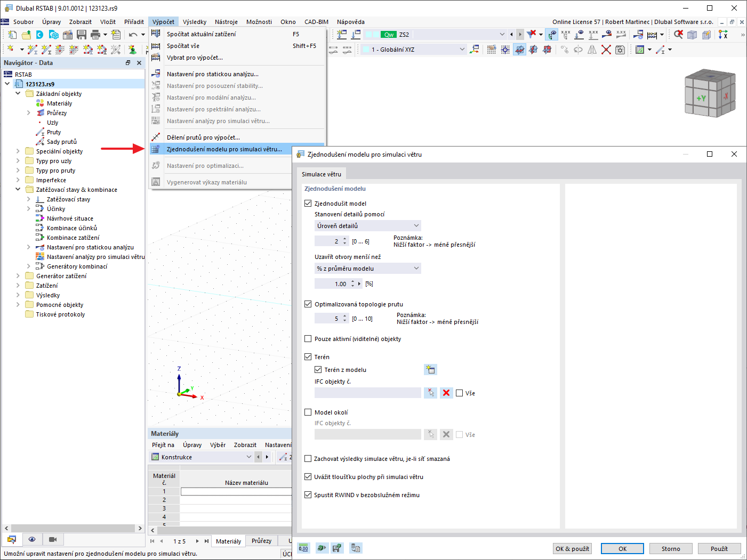Select the units and decimal places globe icon

pyautogui.click(x=322, y=548)
